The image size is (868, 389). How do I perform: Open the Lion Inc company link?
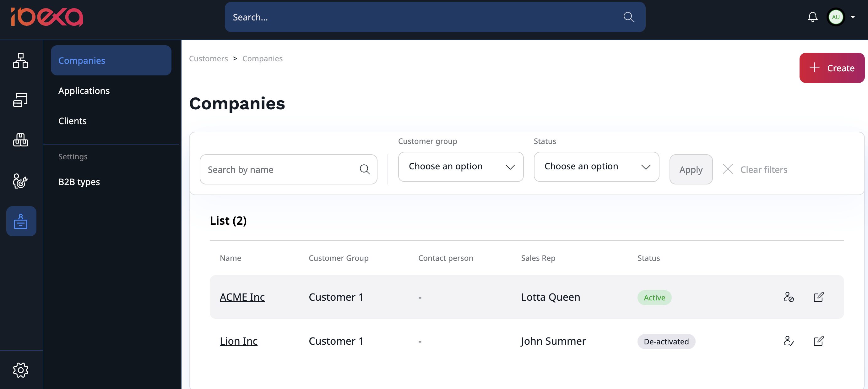coord(239,341)
